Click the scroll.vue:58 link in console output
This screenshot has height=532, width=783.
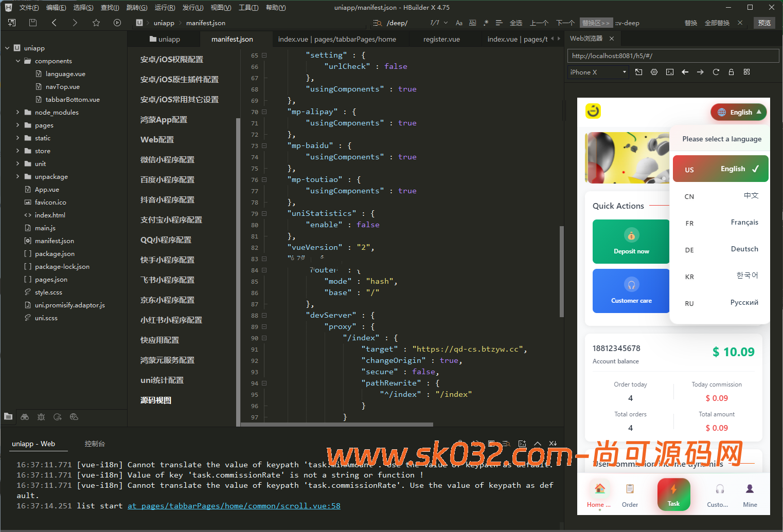coord(235,506)
